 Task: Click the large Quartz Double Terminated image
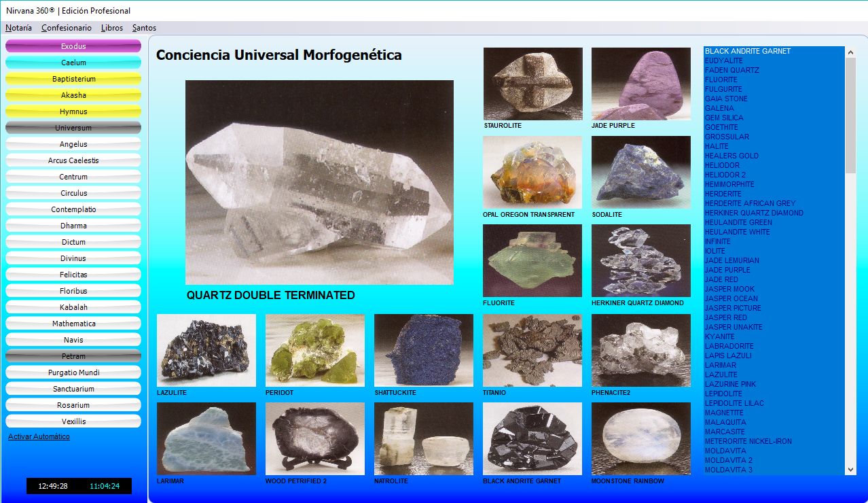pyautogui.click(x=319, y=182)
